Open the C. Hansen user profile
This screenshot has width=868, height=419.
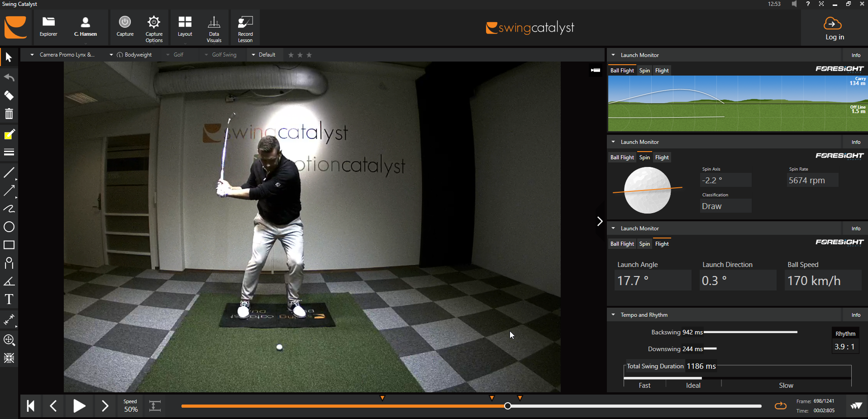[x=85, y=27]
